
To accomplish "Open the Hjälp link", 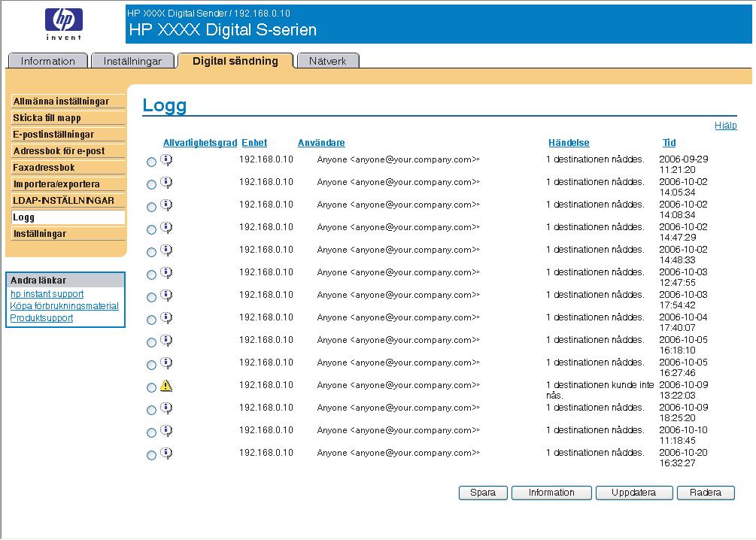I will pos(726,126).
